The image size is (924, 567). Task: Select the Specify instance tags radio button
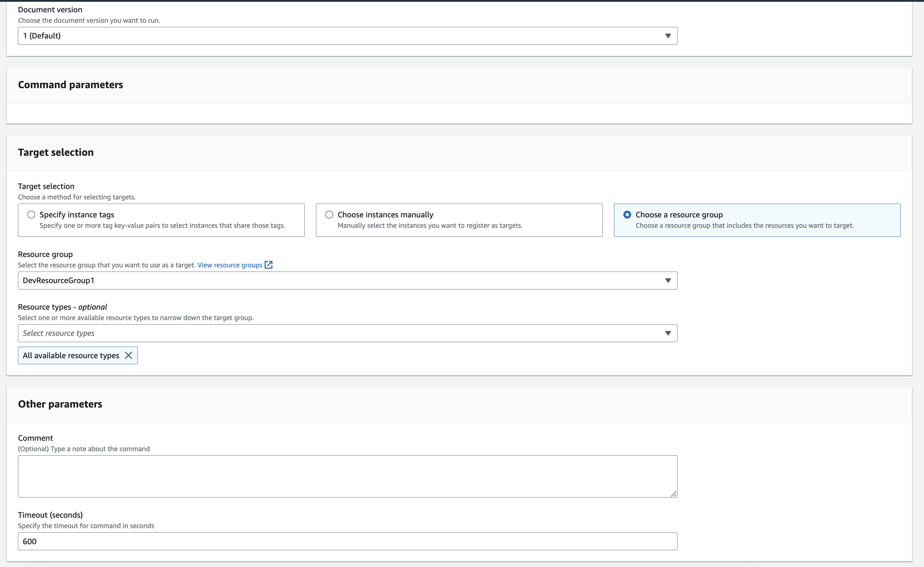click(x=31, y=214)
